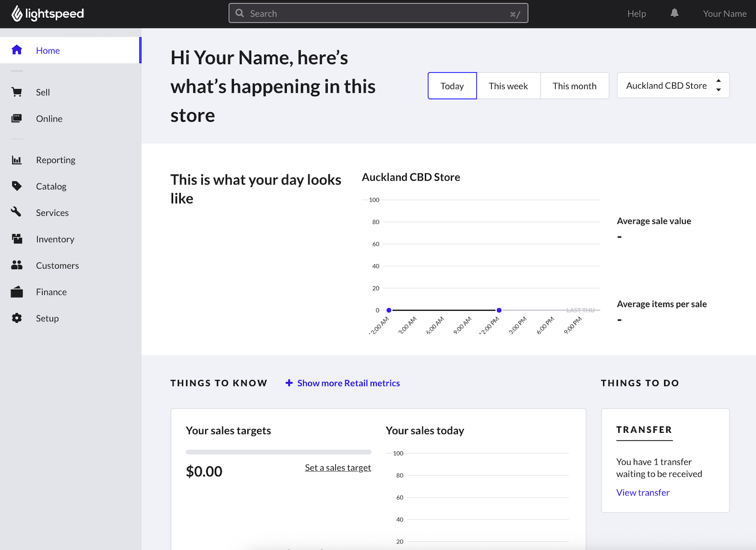Open the Online section icon
This screenshot has width=756, height=550.
(17, 118)
